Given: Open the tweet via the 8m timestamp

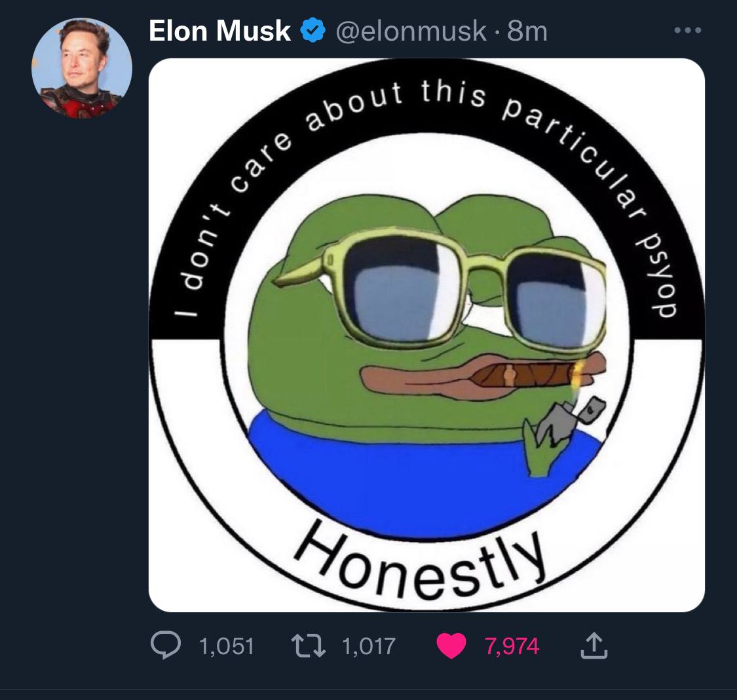Looking at the screenshot, I should [x=527, y=31].
